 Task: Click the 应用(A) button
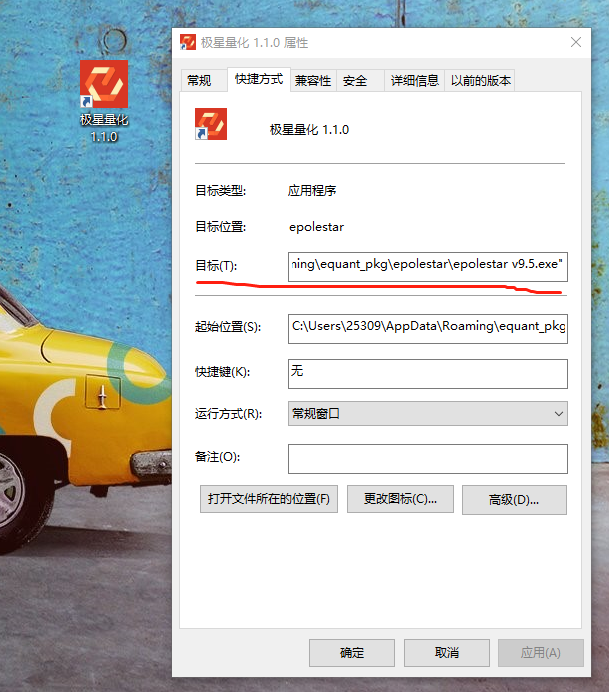click(541, 653)
